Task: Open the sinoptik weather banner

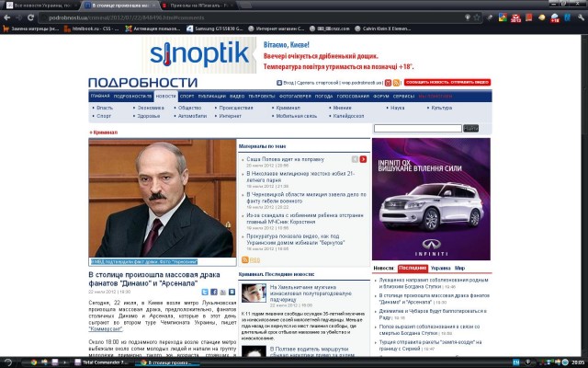Action: [x=277, y=55]
